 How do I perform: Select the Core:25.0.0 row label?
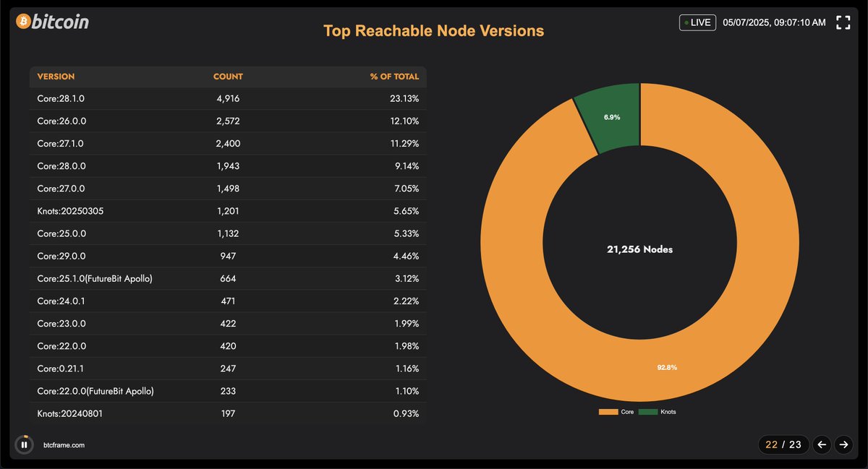click(61, 234)
